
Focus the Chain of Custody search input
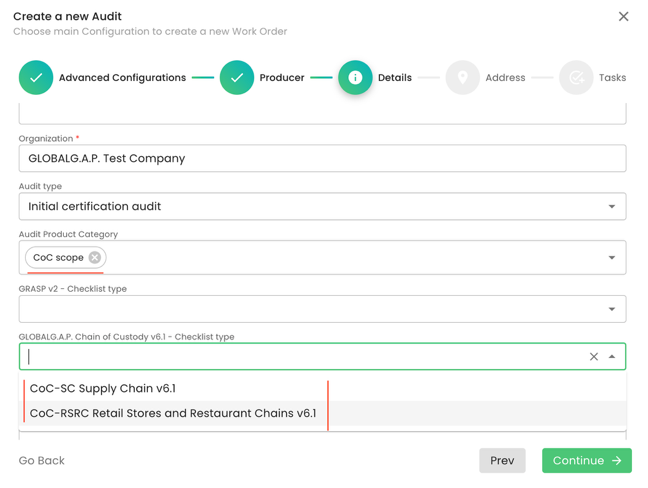click(x=300, y=357)
